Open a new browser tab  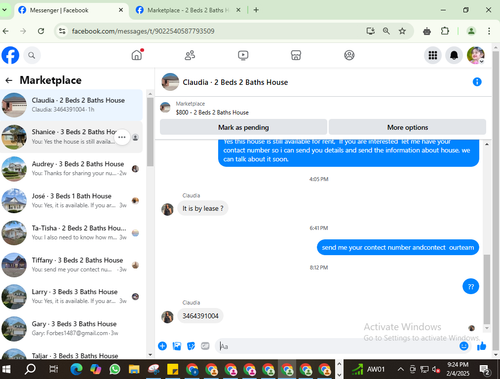point(256,10)
